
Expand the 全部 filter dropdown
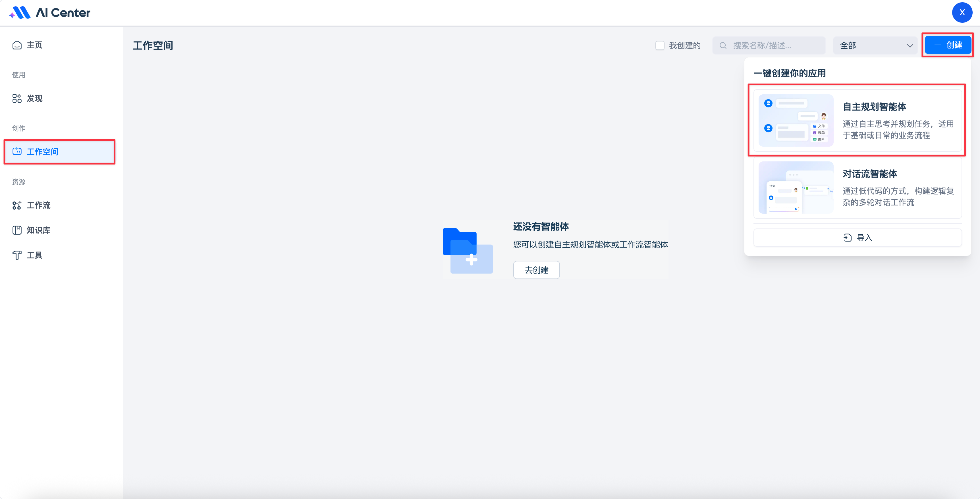coord(875,46)
